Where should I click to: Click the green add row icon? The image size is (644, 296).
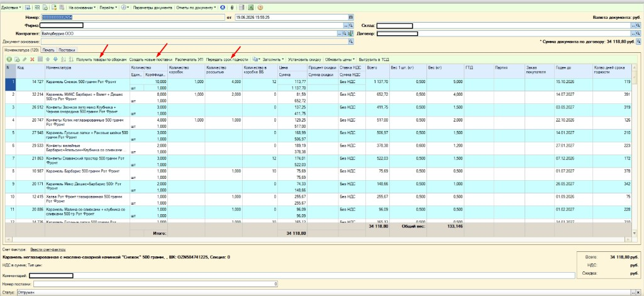(9, 60)
